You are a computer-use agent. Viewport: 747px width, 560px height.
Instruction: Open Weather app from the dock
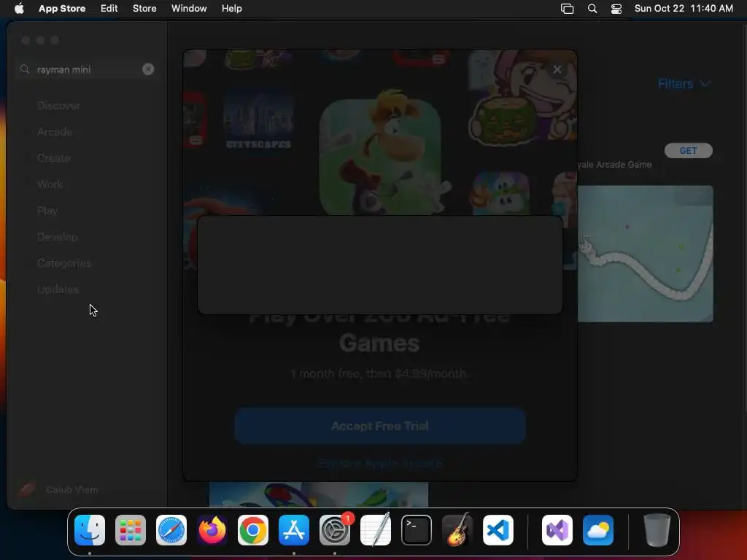598,530
